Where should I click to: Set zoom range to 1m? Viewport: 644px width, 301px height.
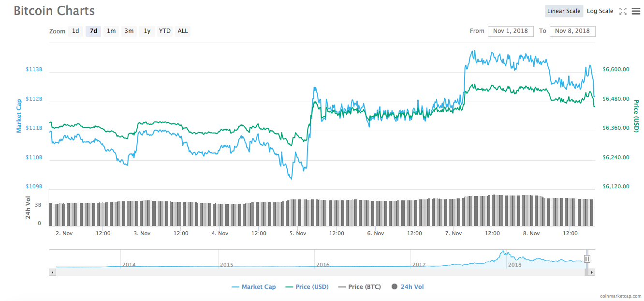point(111,31)
